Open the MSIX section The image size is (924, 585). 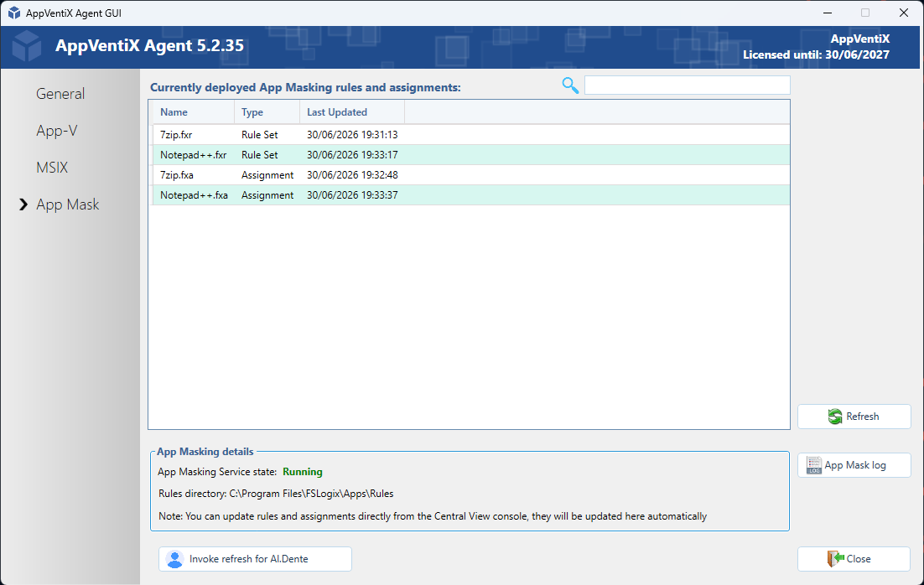52,168
